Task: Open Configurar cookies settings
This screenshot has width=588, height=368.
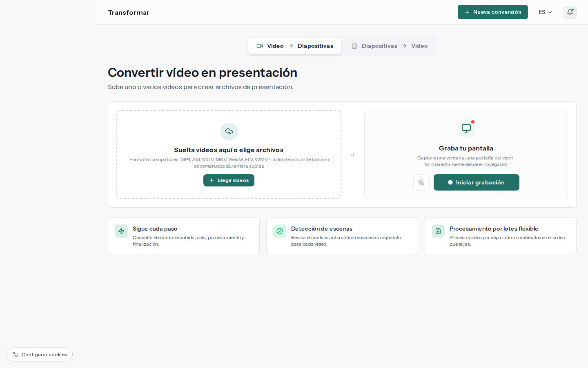Action: 40,355
